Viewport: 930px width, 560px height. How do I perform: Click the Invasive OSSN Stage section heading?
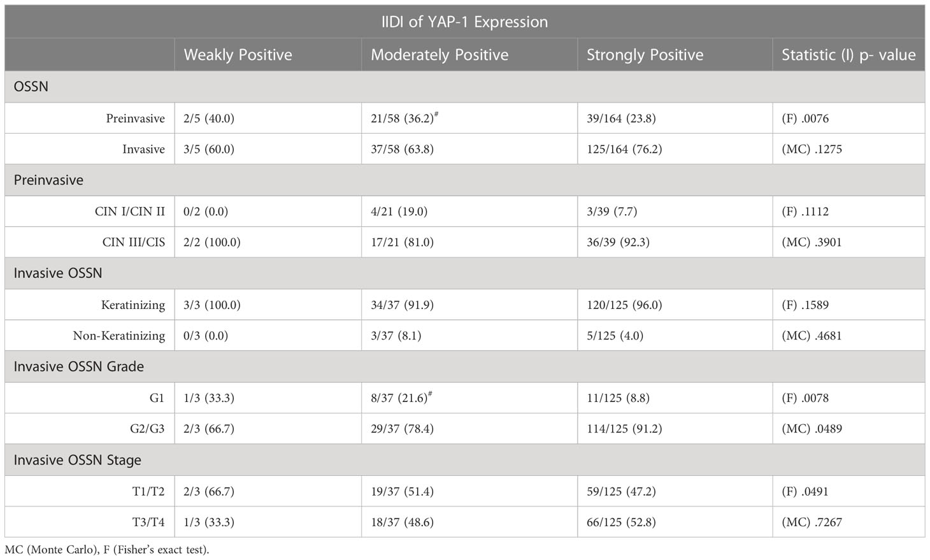tap(77, 460)
